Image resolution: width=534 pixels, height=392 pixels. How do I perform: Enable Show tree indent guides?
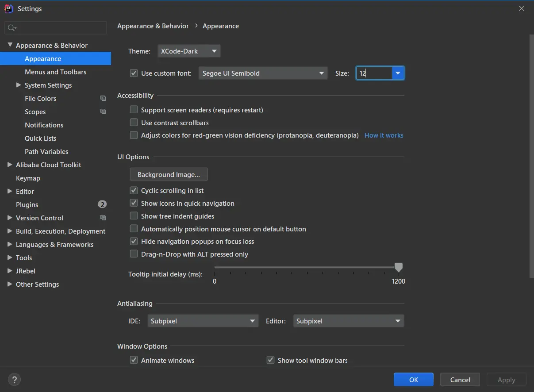[134, 216]
